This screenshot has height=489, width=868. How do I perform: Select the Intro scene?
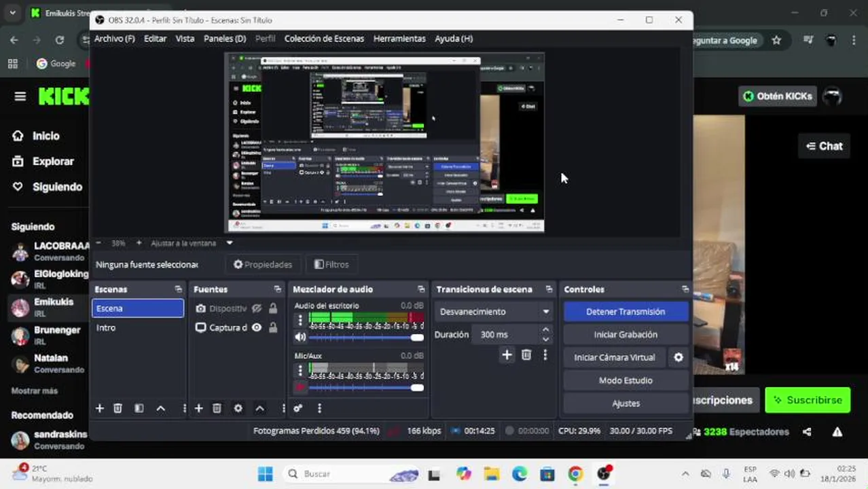138,327
